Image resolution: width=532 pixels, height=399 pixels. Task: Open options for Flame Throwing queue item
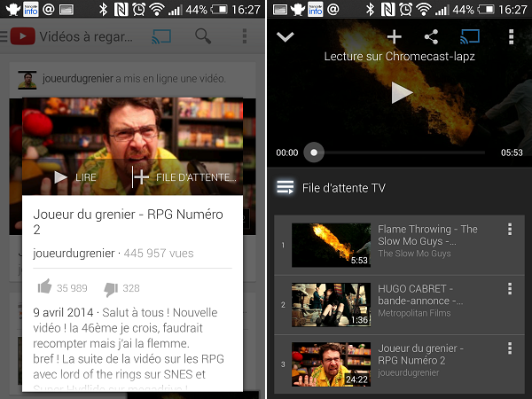pos(510,229)
